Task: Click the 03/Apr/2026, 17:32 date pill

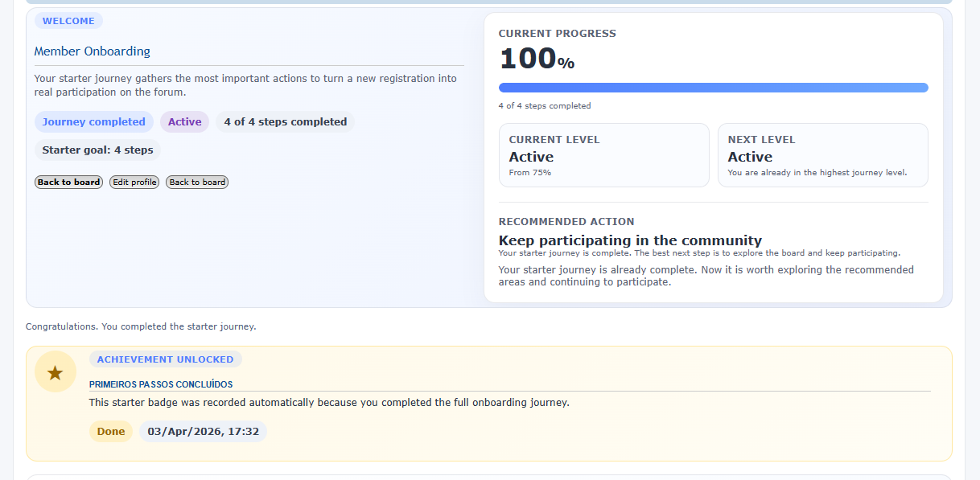Action: [203, 432]
